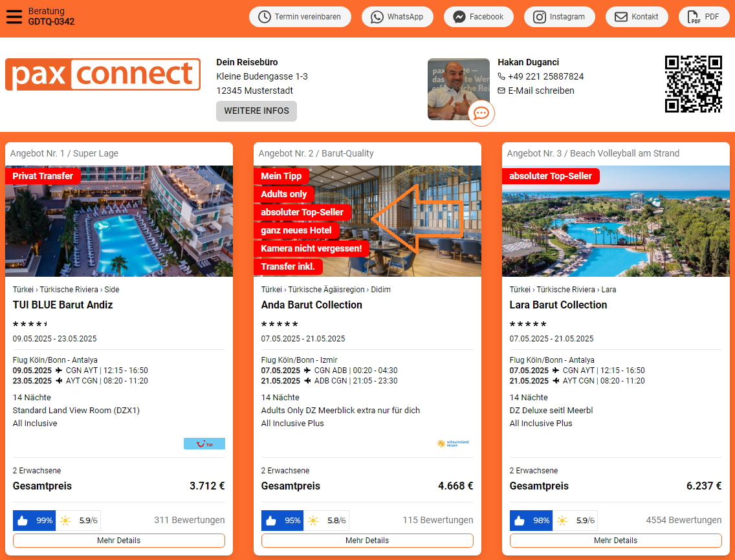Open Mehr Details for TUI BLUE Barut Andiz
Viewport: 735px width, 560px height.
(x=119, y=541)
